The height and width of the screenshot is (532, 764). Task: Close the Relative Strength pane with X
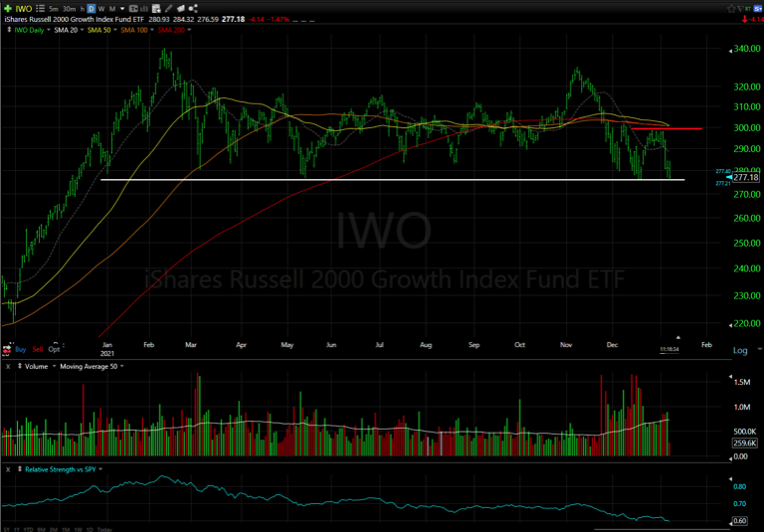(8, 469)
